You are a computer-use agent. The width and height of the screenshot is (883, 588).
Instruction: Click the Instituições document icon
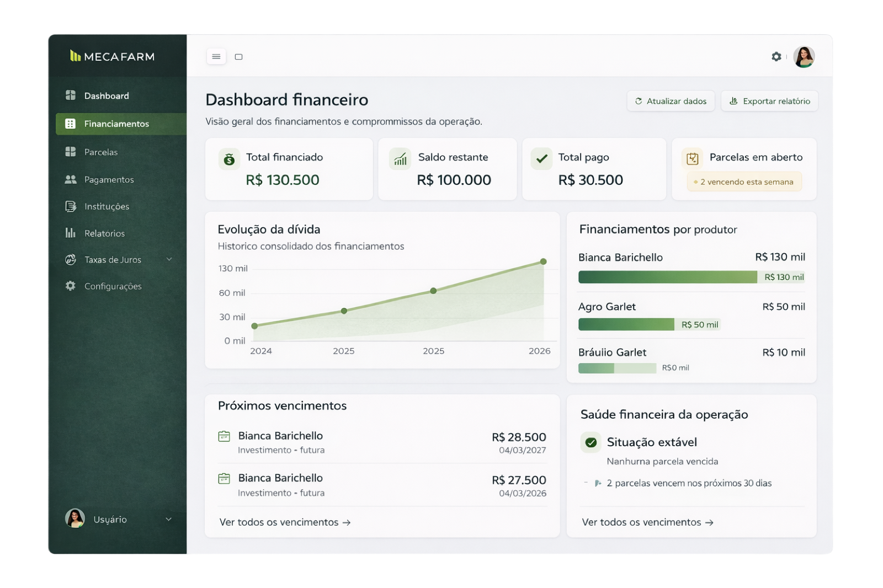click(71, 206)
